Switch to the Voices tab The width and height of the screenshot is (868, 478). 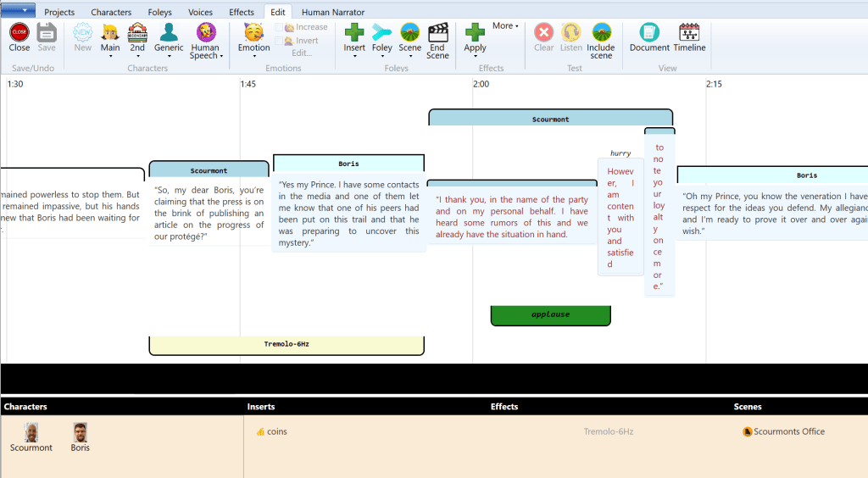(200, 13)
